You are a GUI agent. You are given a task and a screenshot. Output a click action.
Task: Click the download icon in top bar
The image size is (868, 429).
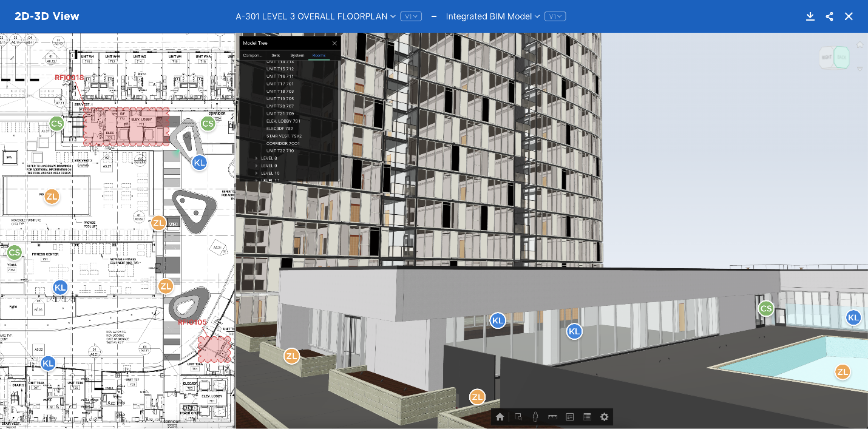pos(810,16)
